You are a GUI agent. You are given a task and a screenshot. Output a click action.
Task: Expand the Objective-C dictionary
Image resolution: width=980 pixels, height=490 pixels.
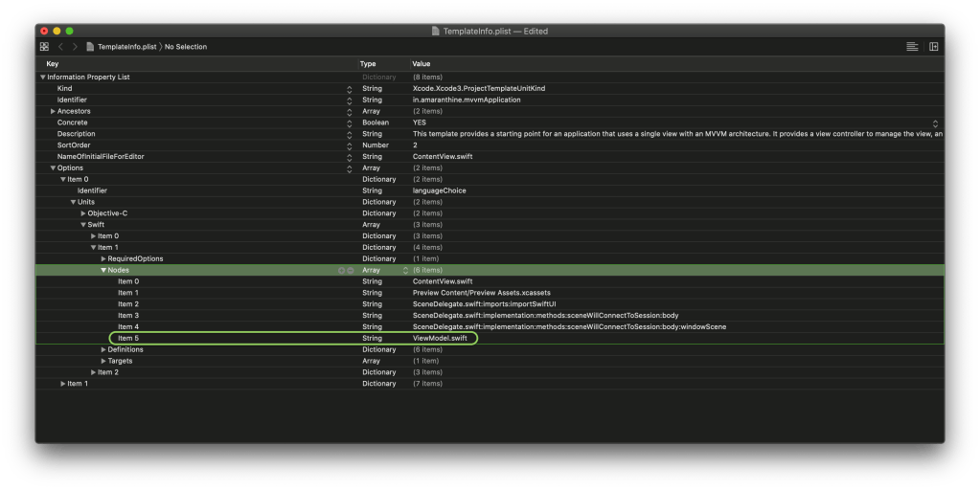click(x=83, y=212)
